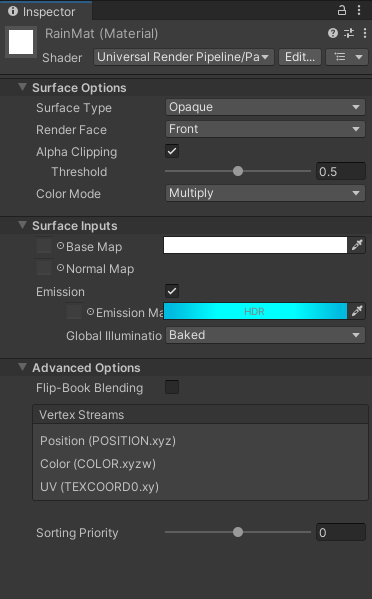Open the cyan HDR emission color swatch
The image size is (372, 599).
[256, 311]
